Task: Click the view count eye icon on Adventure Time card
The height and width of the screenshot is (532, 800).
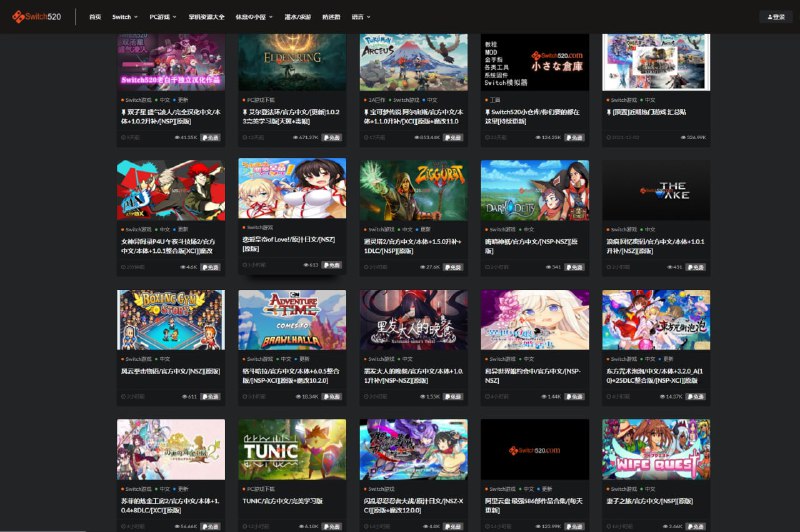Action: coord(301,397)
